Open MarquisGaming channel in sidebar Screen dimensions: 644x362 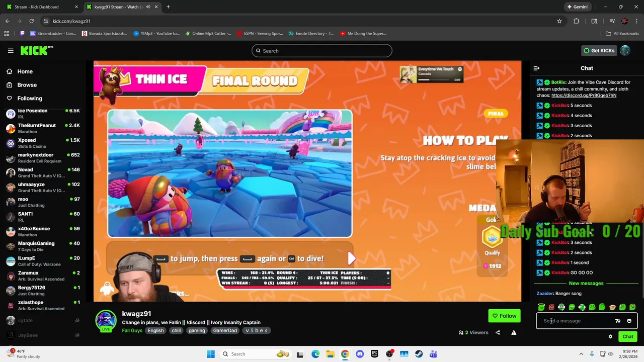coord(43,246)
